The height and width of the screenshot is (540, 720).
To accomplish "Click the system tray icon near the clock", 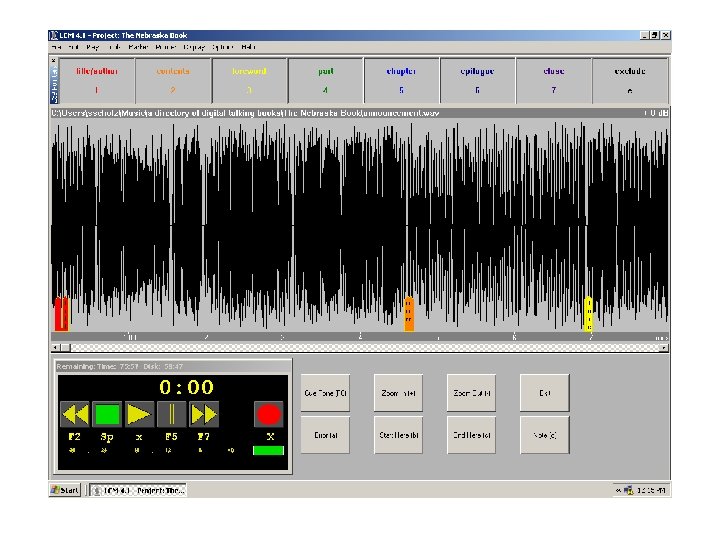I will [x=629, y=490].
